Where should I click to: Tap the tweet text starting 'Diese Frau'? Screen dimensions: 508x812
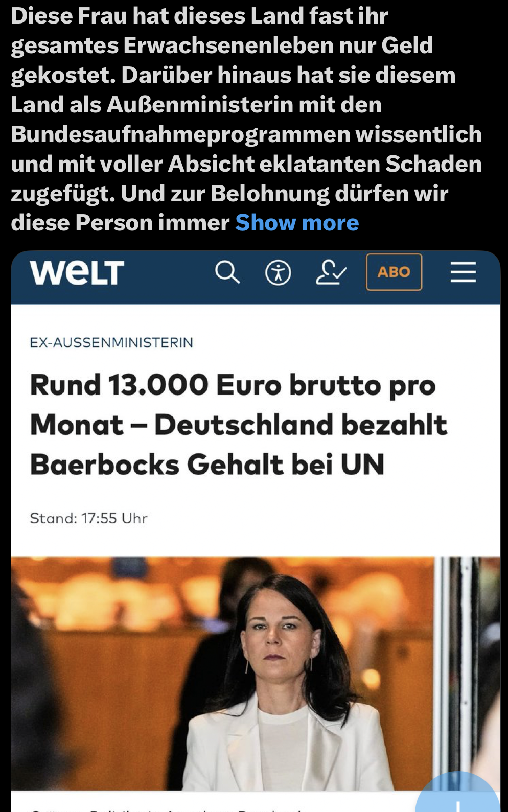(246, 119)
